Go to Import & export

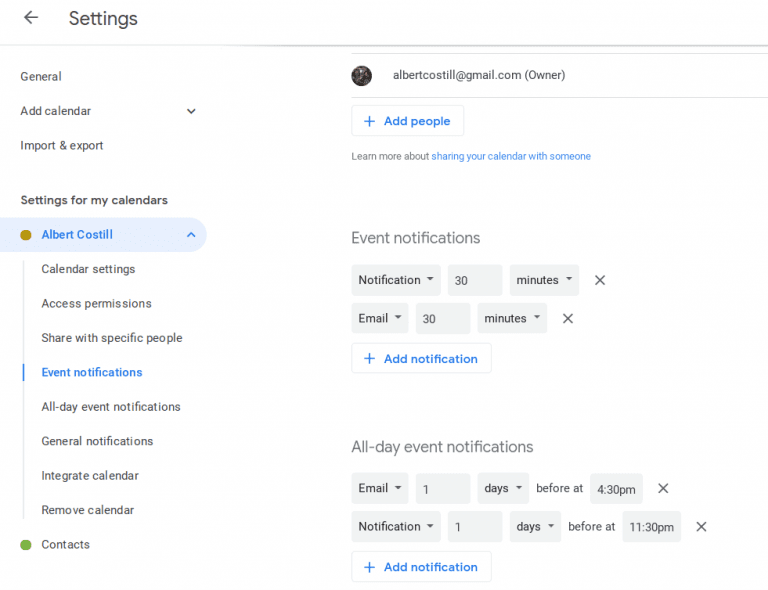62,145
